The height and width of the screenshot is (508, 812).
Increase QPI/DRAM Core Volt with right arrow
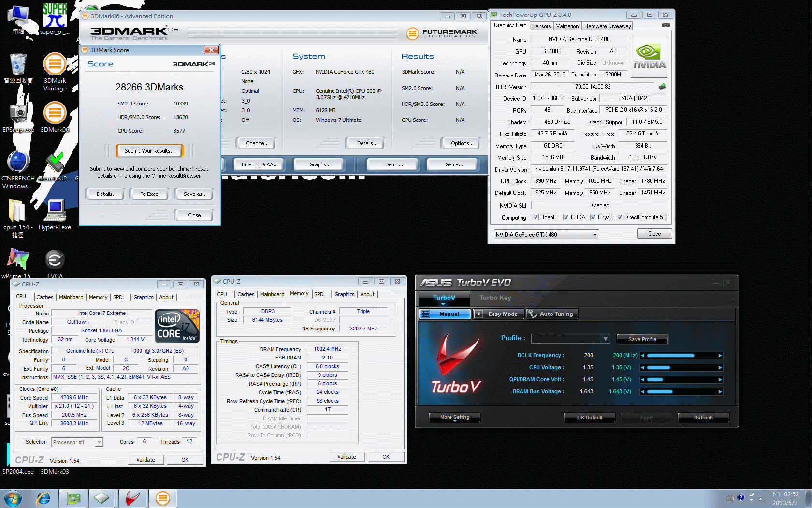[x=720, y=380]
